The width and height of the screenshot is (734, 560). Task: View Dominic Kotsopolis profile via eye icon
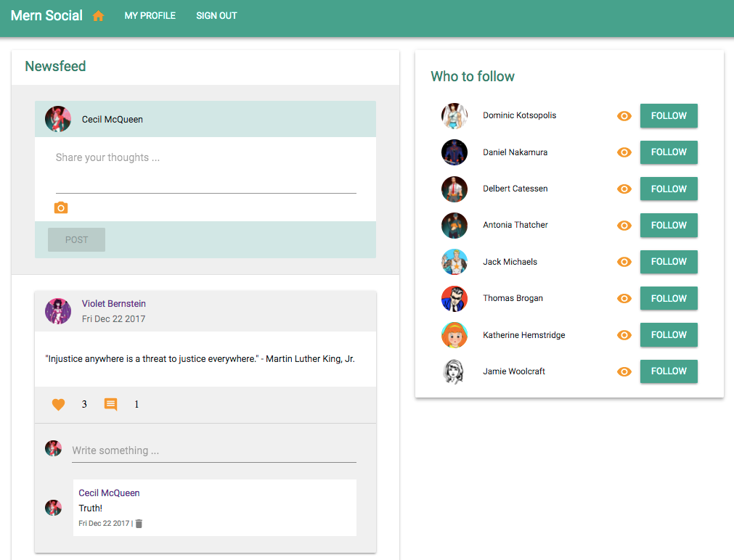point(624,116)
